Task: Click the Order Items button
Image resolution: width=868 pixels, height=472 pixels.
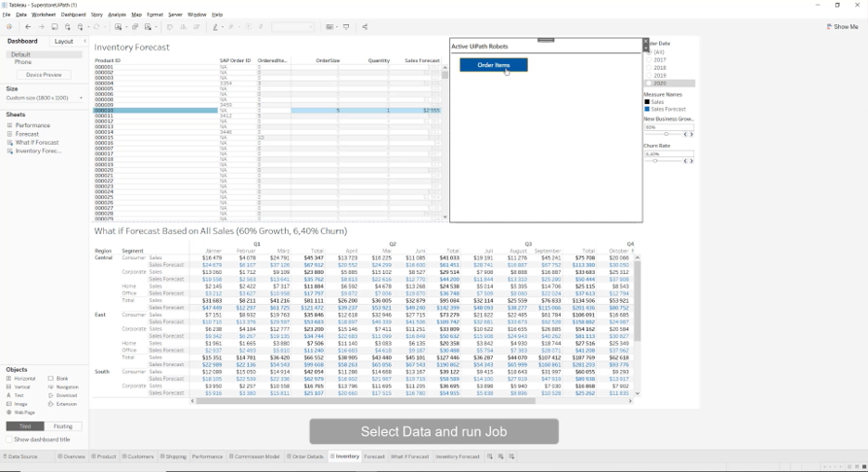Action: click(493, 65)
